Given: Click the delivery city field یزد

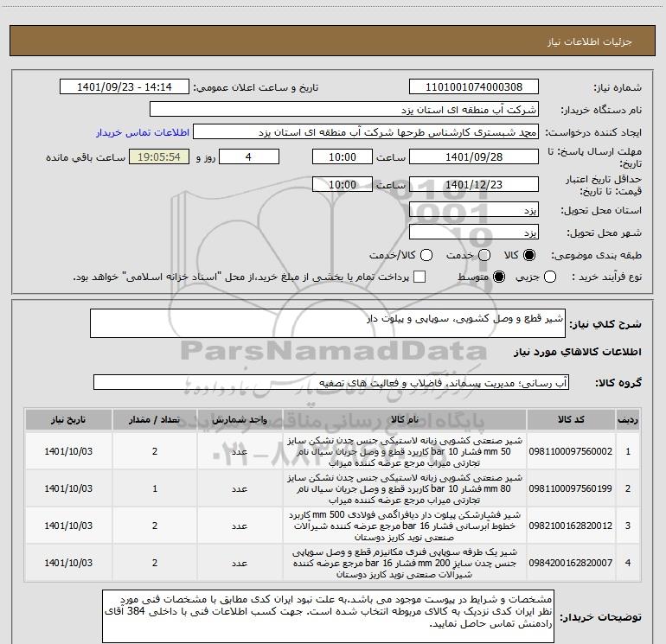Looking at the screenshot, I should click(474, 233).
